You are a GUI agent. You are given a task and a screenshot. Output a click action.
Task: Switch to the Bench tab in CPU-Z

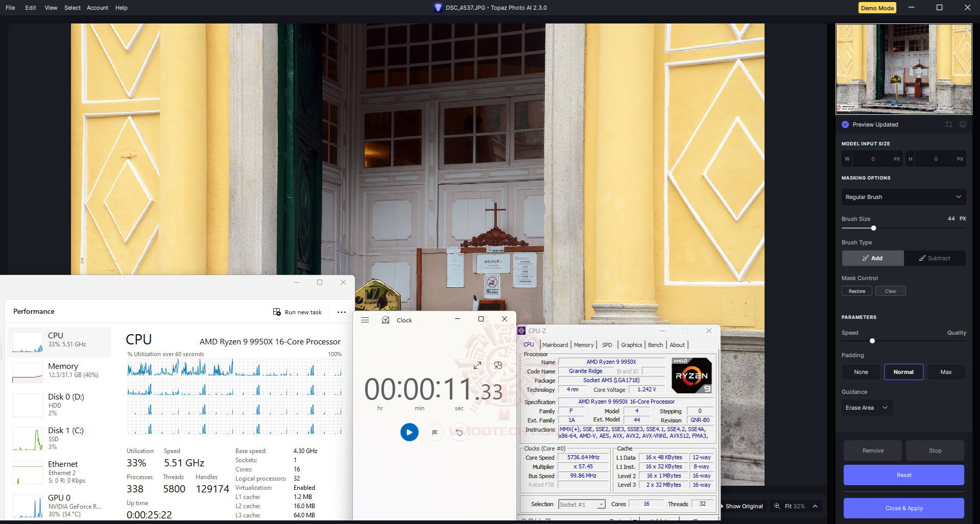click(x=656, y=345)
